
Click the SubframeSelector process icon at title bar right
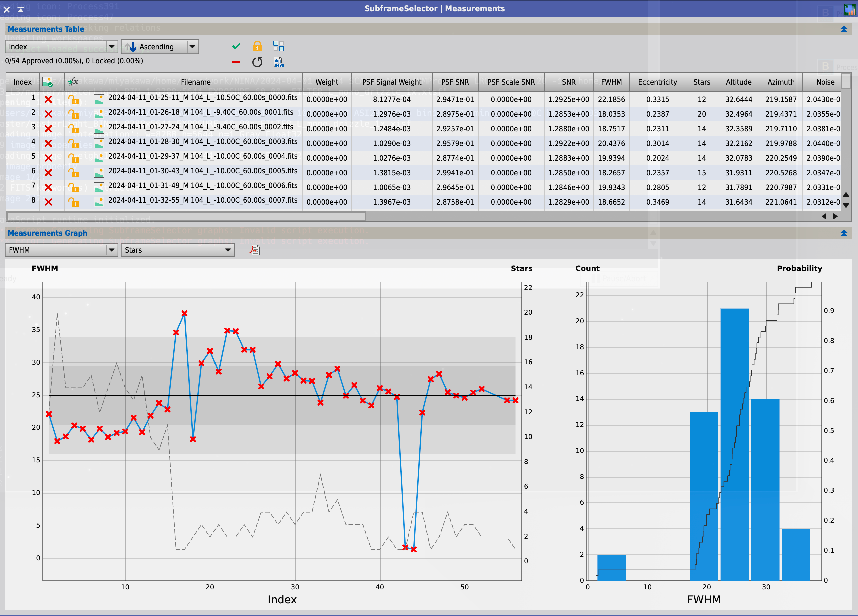pos(849,9)
